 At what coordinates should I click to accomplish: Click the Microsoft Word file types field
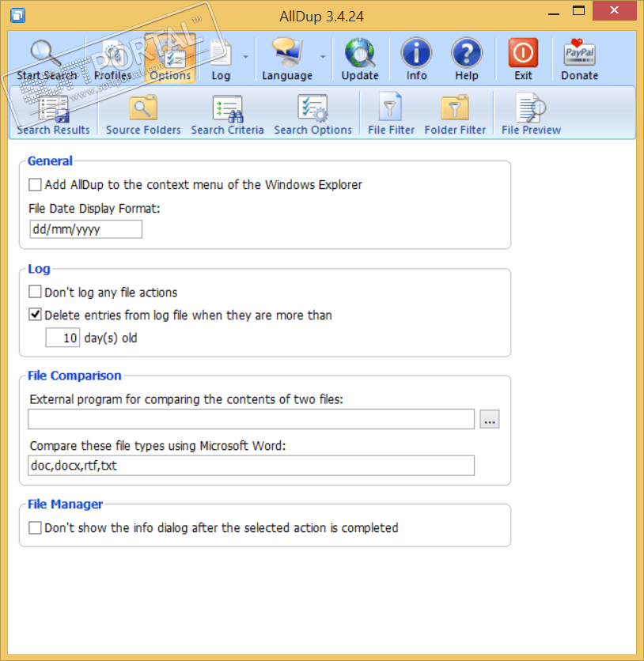pyautogui.click(x=251, y=466)
